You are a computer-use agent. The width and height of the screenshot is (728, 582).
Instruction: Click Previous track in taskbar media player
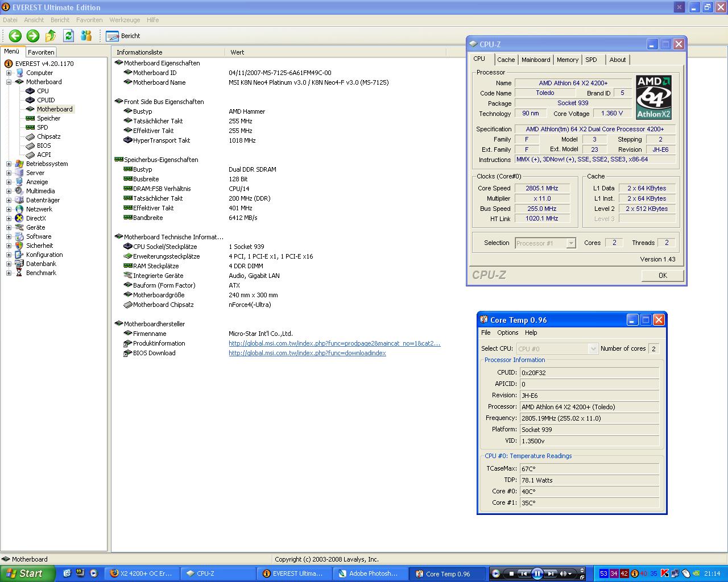click(524, 573)
